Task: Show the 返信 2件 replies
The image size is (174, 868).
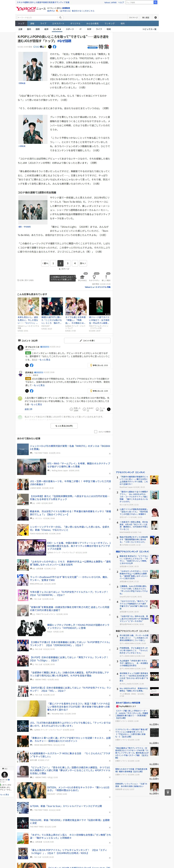Action: click(28, 409)
